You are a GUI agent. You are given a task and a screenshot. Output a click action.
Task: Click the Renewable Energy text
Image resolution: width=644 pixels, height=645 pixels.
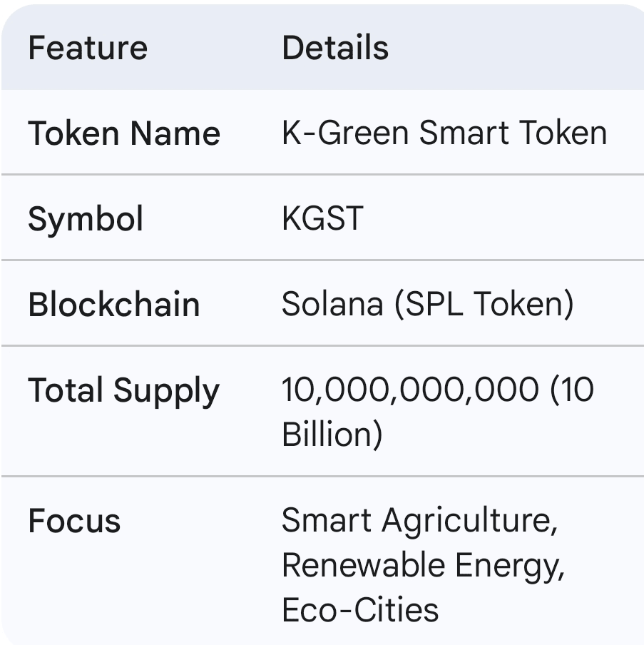tap(423, 567)
